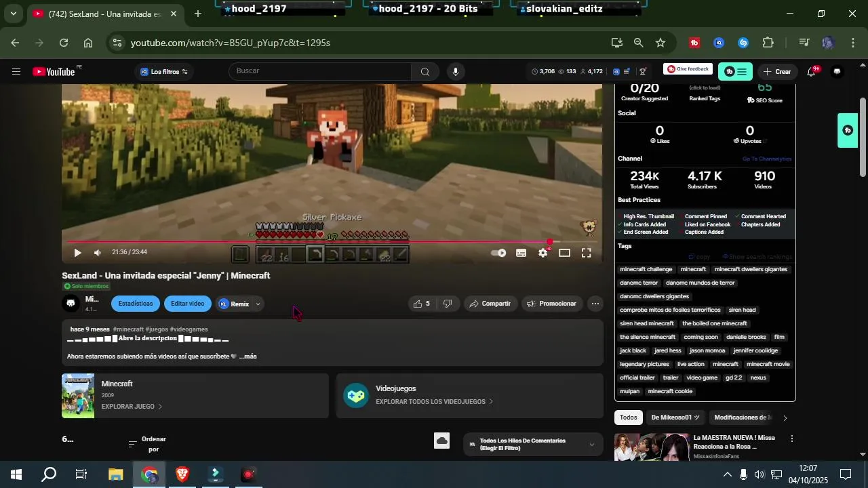Open YouTube notifications bell
The height and width of the screenshot is (488, 868).
pos(811,72)
